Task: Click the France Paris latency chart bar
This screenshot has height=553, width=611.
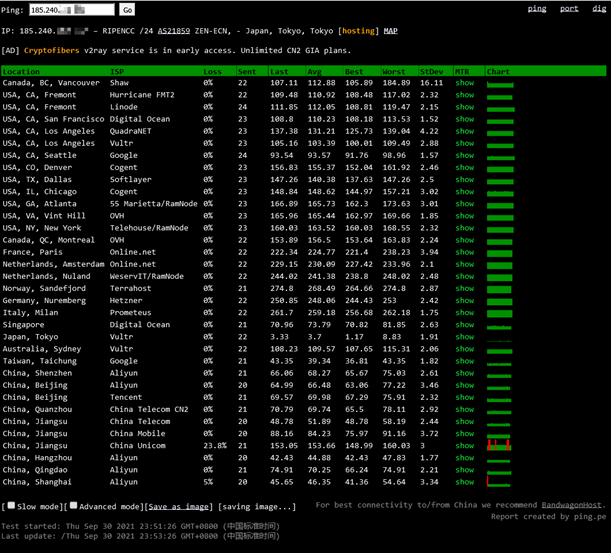Action: 500,253
